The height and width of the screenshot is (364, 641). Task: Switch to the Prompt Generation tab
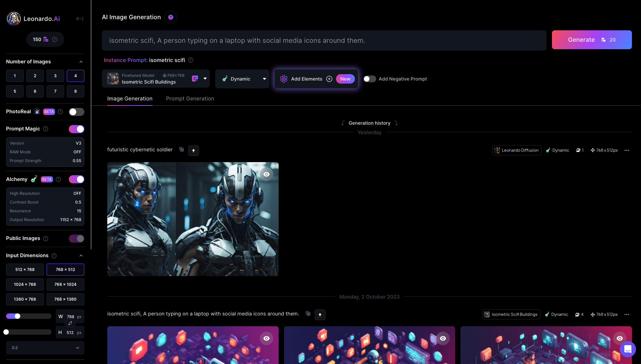tap(190, 99)
